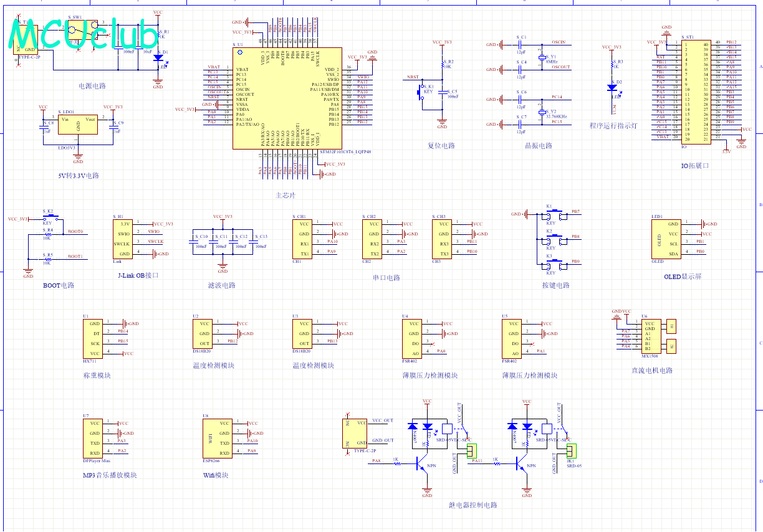Click the LED1 OLED display component

tap(665, 239)
